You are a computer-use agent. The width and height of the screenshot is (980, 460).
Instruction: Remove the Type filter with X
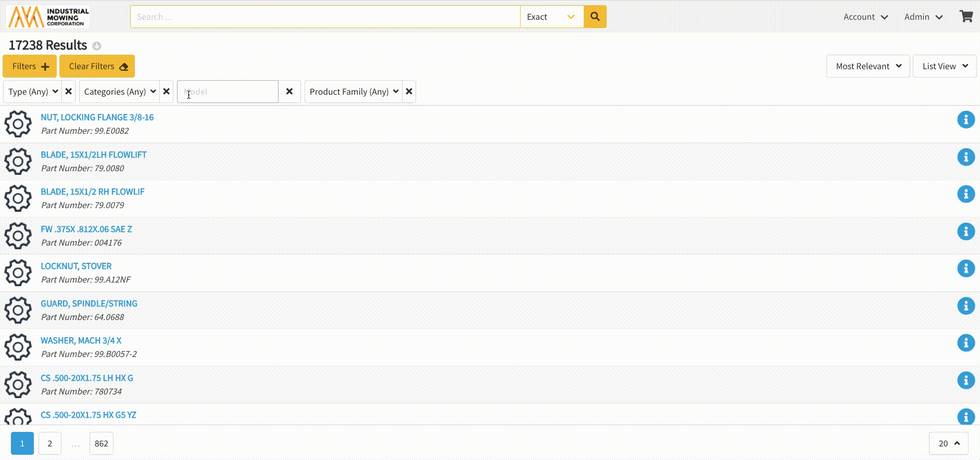(x=68, y=92)
